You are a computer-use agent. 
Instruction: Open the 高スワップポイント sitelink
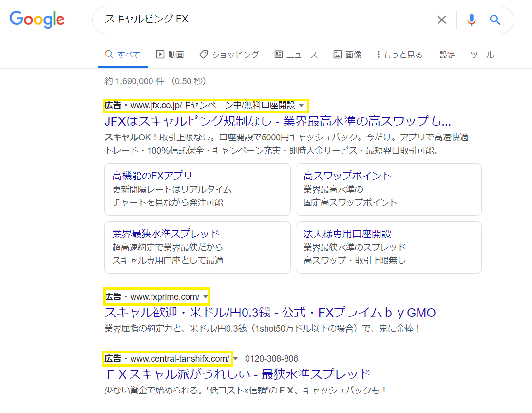347,176
